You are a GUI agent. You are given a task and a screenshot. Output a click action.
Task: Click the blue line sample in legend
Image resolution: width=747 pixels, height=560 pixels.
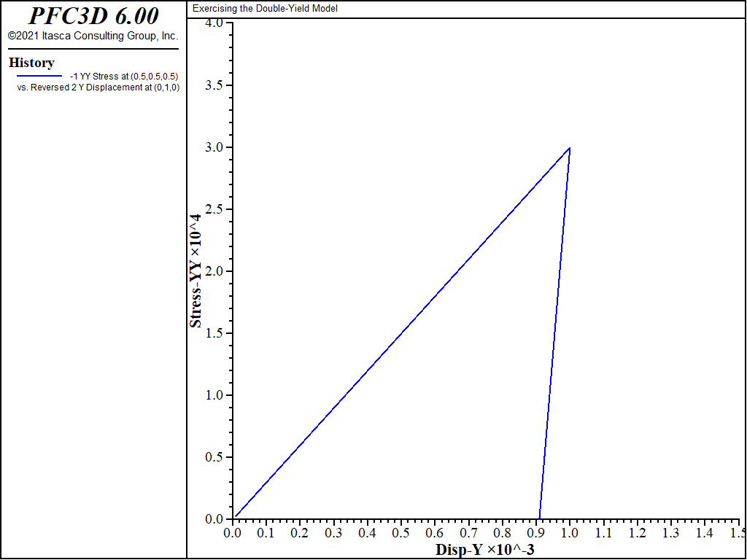[x=39, y=76]
